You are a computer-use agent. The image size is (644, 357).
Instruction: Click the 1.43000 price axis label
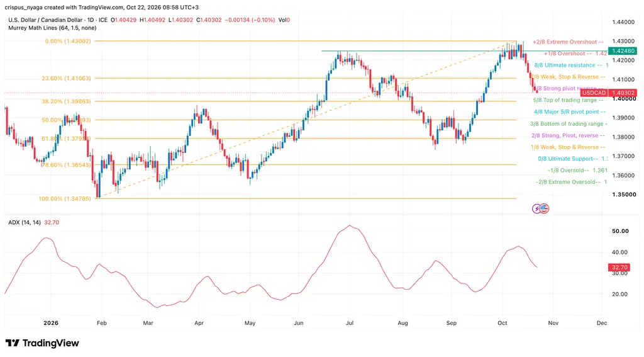(623, 41)
